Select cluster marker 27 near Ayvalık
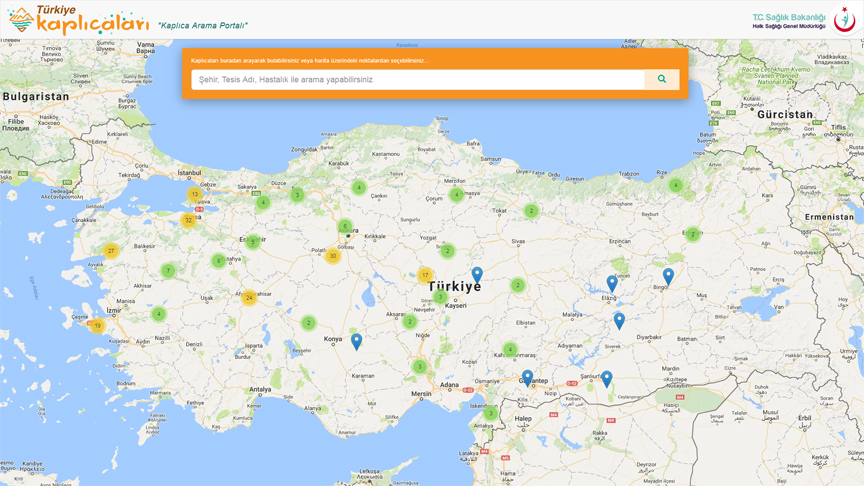The width and height of the screenshot is (864, 486). (x=111, y=251)
